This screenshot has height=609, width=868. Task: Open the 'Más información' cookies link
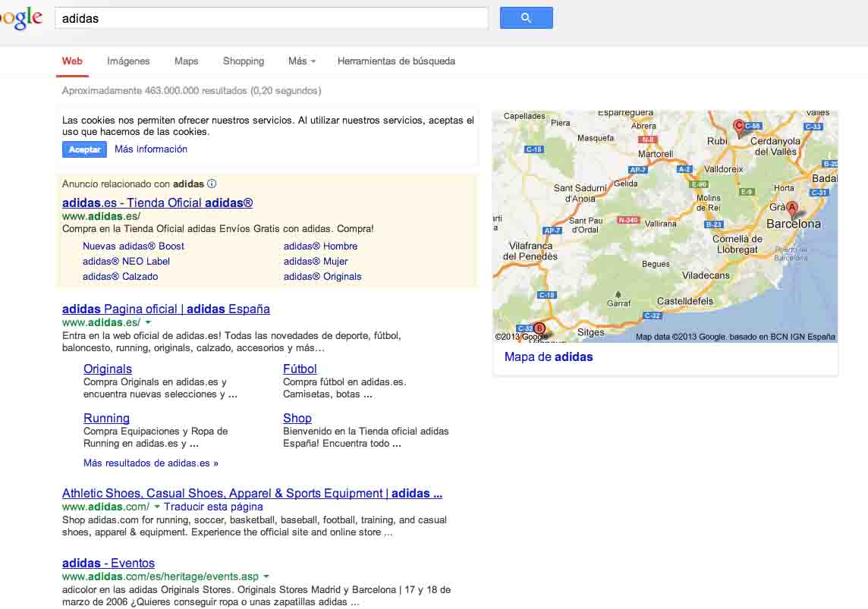[150, 149]
